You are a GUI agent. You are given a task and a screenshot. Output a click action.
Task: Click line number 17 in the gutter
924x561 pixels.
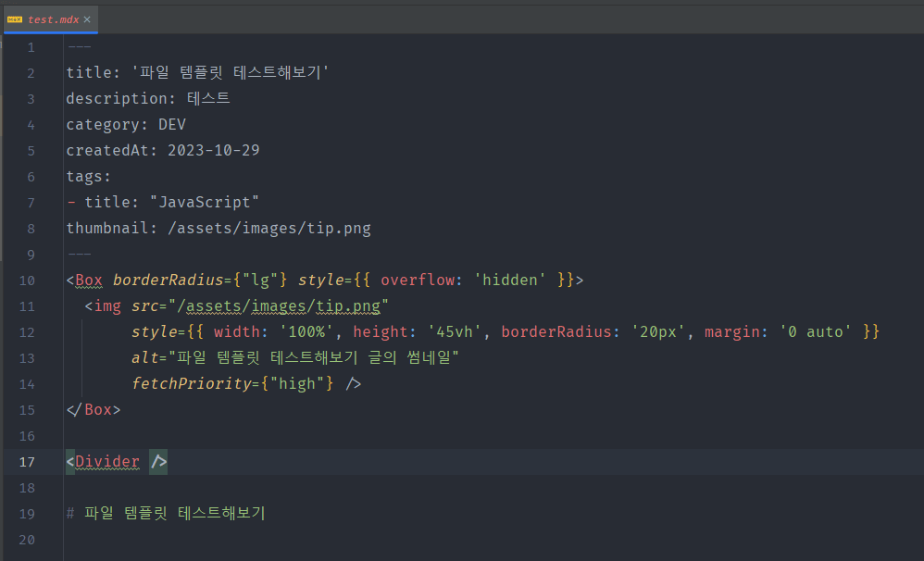coord(27,462)
